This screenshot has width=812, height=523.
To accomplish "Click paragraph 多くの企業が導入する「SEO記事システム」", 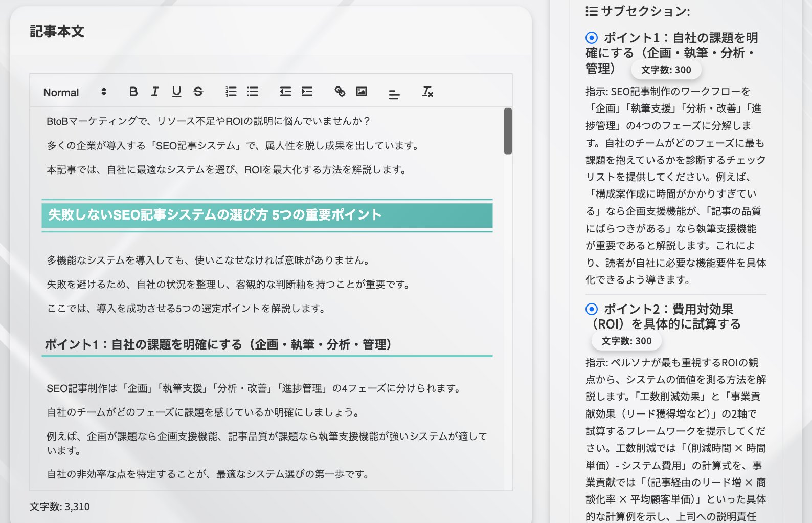I will point(234,146).
